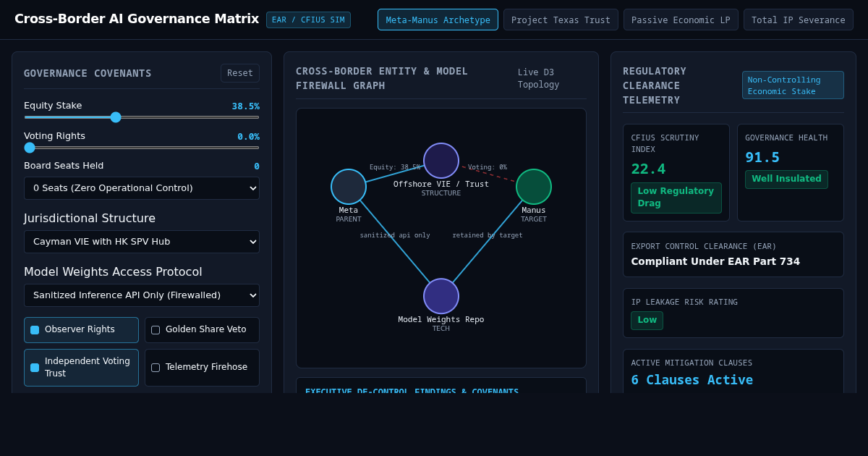Click the Reset button in Governance Covenants
This screenshot has width=868, height=456.
pos(240,73)
